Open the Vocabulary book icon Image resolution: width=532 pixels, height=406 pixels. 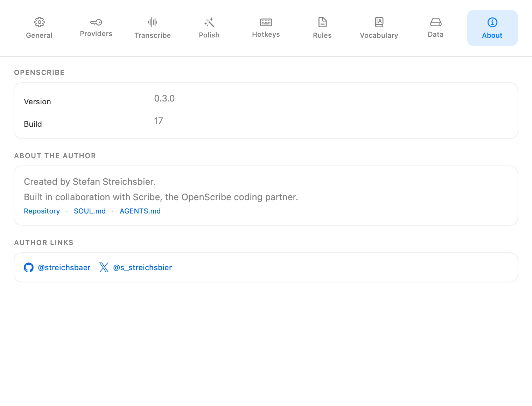[379, 22]
